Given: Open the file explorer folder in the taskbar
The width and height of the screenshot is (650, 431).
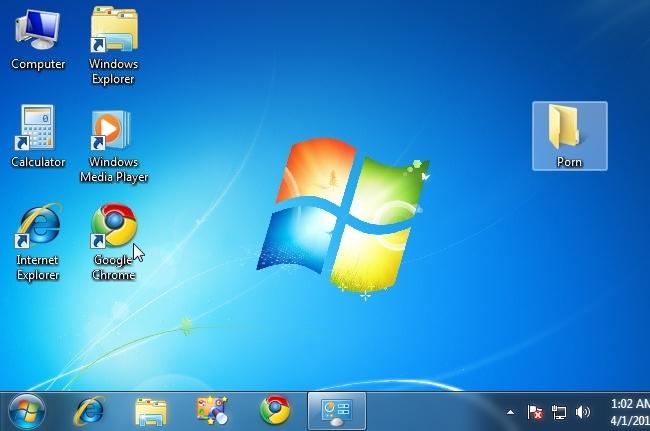Looking at the screenshot, I should pos(151,412).
